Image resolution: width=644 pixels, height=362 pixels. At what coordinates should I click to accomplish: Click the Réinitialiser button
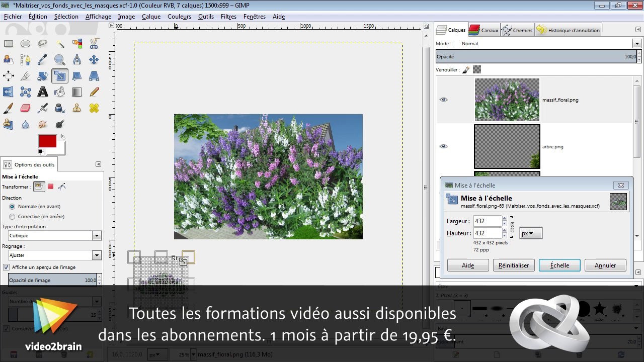click(514, 265)
